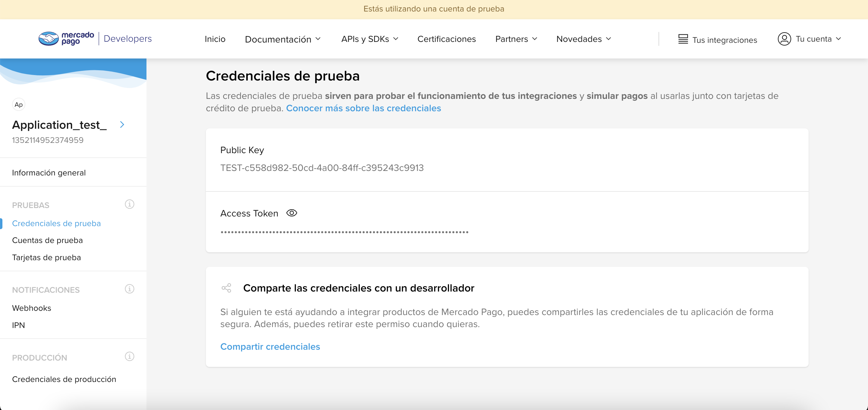The width and height of the screenshot is (868, 410).
Task: Click Compartir credenciales link
Action: click(270, 347)
